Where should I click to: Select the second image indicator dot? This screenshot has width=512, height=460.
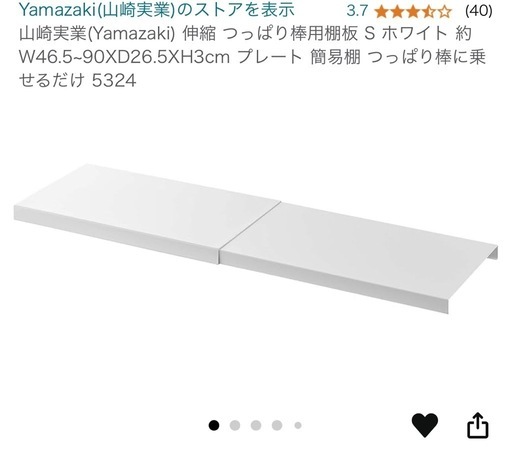(x=235, y=425)
